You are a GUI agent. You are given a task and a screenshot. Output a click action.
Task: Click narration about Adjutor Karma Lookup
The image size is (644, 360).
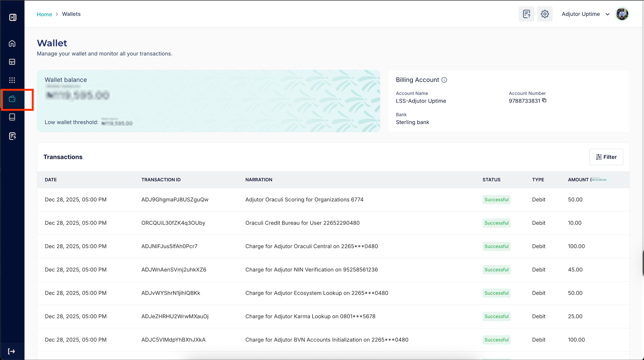(310, 316)
